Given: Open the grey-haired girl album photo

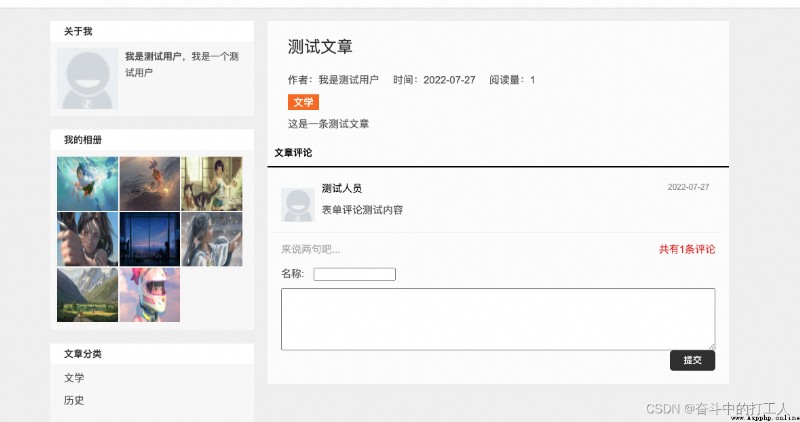Looking at the screenshot, I should 212,239.
